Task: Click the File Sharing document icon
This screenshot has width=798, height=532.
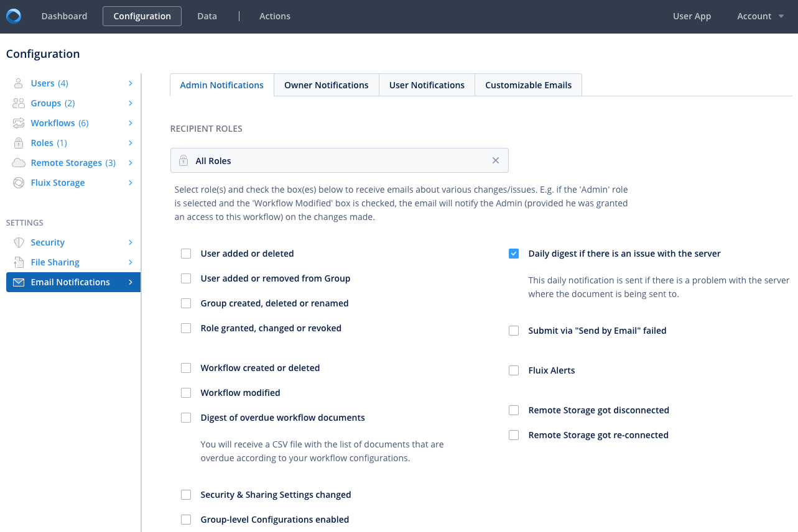Action: (x=19, y=262)
